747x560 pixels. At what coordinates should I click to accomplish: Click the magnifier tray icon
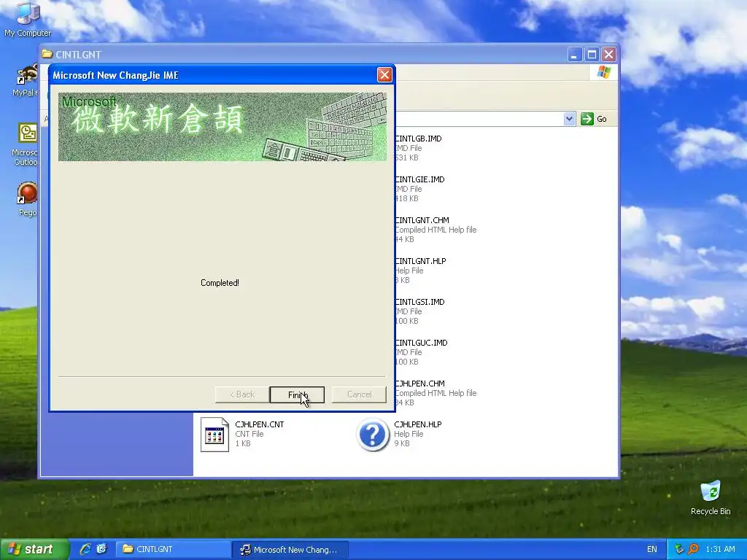coord(694,549)
